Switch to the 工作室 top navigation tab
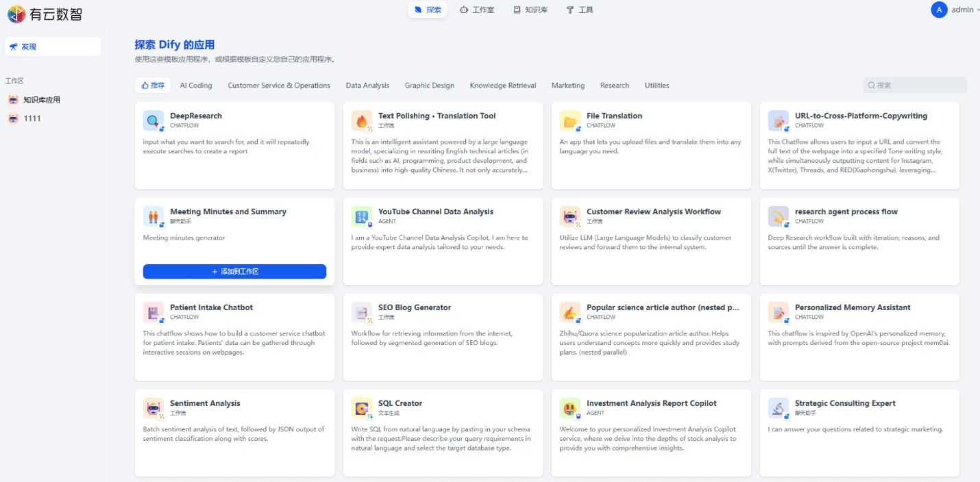The height and width of the screenshot is (482, 980). point(477,10)
